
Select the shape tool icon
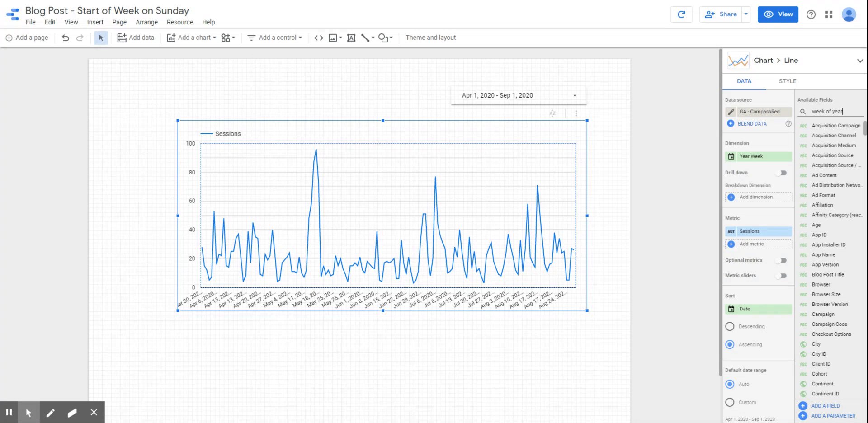tap(383, 38)
